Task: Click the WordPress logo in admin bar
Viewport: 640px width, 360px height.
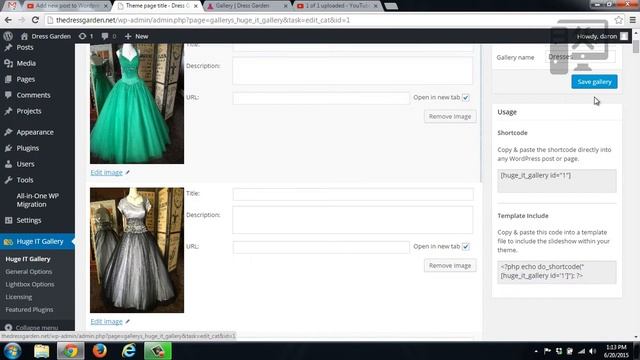Action: (x=8, y=36)
